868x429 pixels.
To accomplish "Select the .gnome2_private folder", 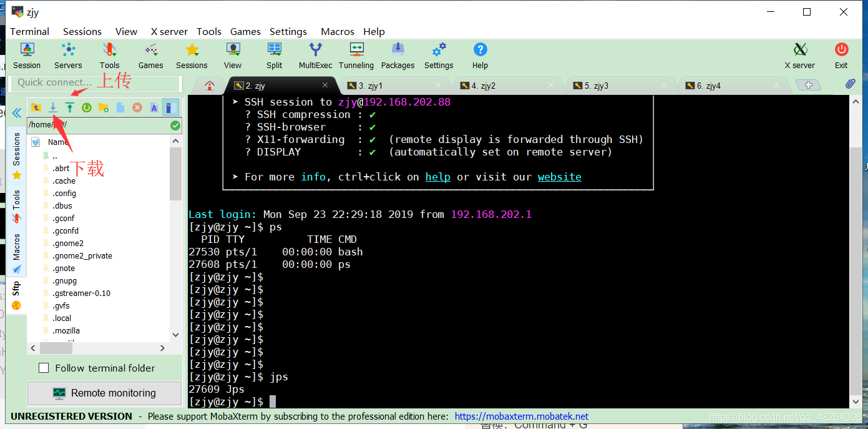I will pos(82,256).
